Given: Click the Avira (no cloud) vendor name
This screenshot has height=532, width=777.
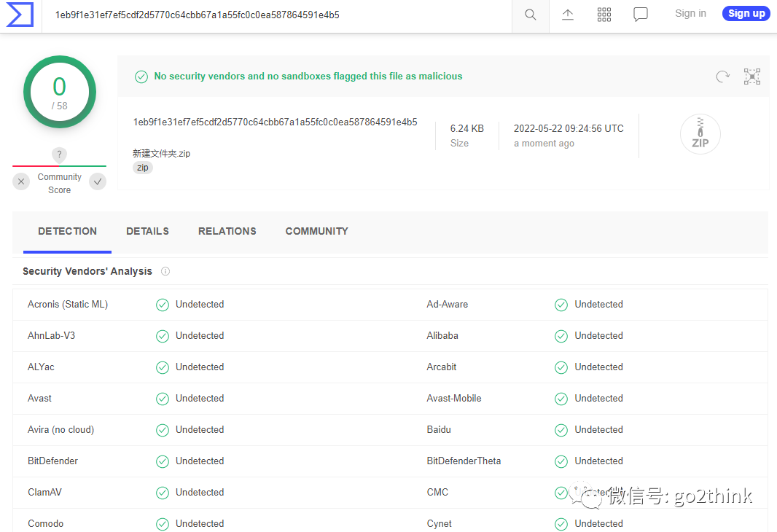Looking at the screenshot, I should pos(61,430).
